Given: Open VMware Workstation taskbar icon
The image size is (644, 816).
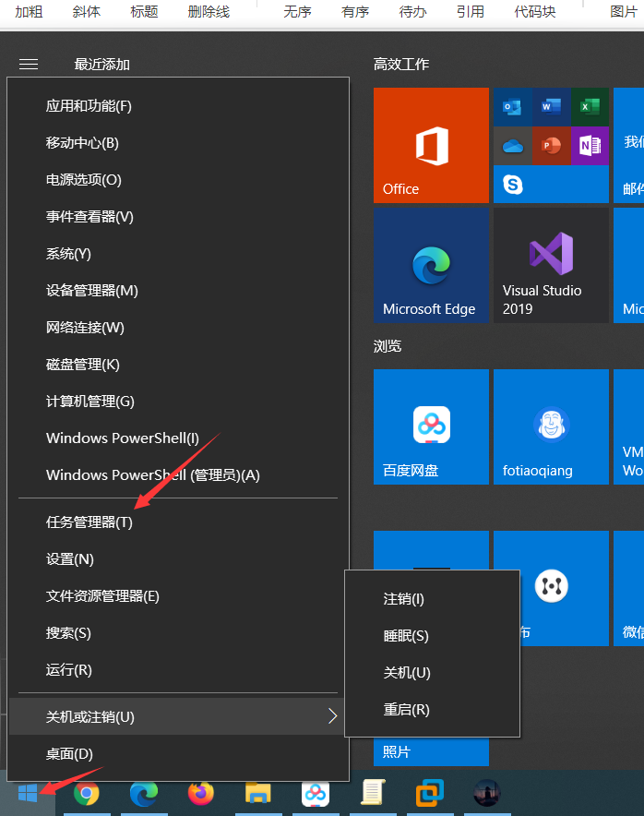Looking at the screenshot, I should coord(430,793).
